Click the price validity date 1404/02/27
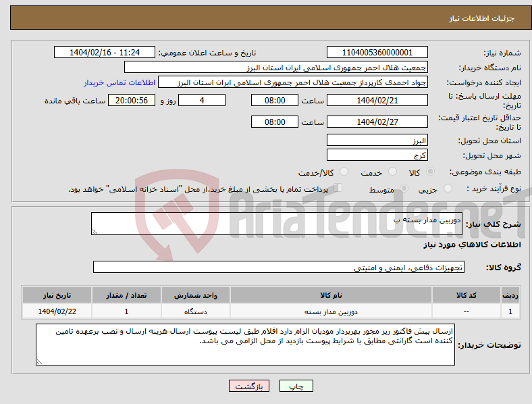The height and width of the screenshot is (404, 532). (x=377, y=122)
